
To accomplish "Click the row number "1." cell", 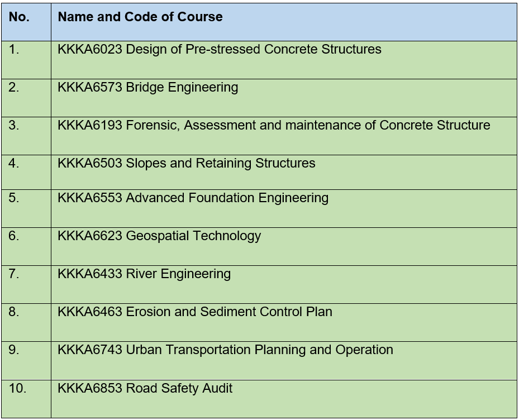I will tap(14, 50).
